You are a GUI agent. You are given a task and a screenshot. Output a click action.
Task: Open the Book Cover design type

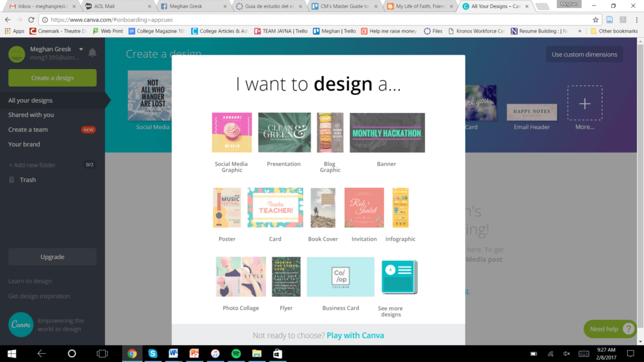pos(323,207)
